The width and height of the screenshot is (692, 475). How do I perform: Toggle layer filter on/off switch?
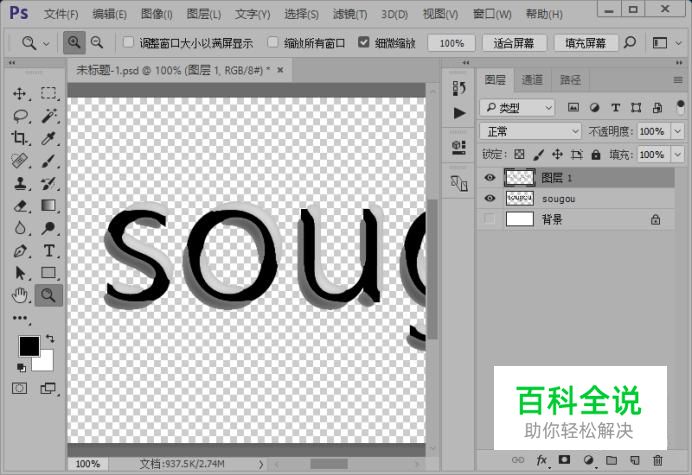click(x=680, y=107)
